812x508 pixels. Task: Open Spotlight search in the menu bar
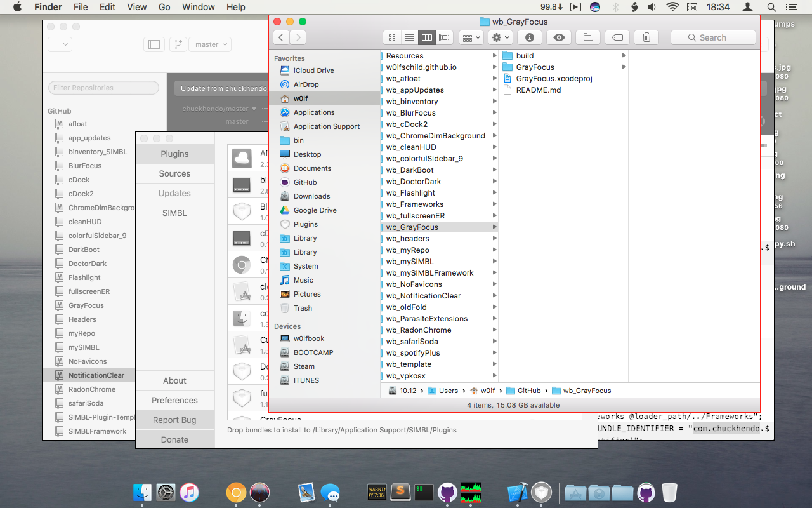pos(771,7)
